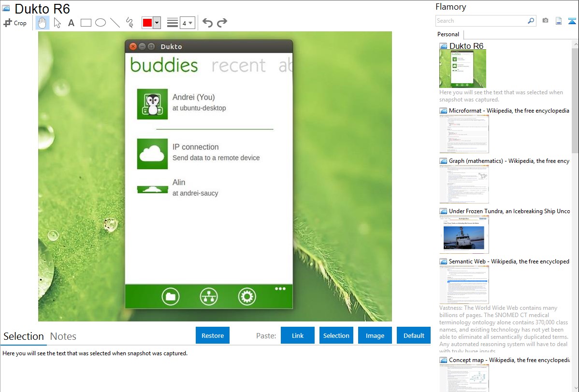This screenshot has height=392, width=579.
Task: Activate the hand pan tool
Action: (42, 23)
